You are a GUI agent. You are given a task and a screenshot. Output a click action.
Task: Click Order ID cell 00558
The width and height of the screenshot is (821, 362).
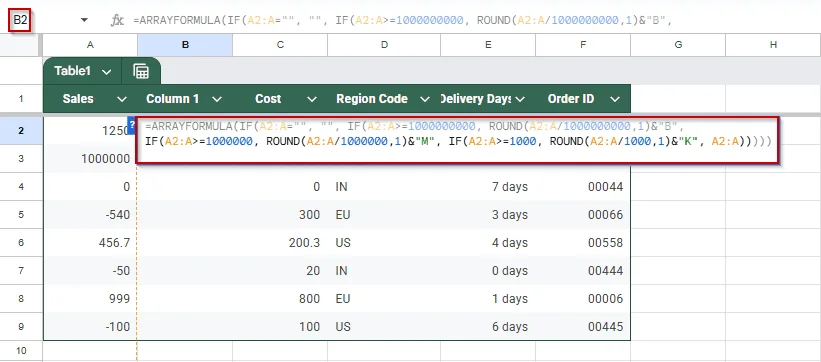(583, 243)
